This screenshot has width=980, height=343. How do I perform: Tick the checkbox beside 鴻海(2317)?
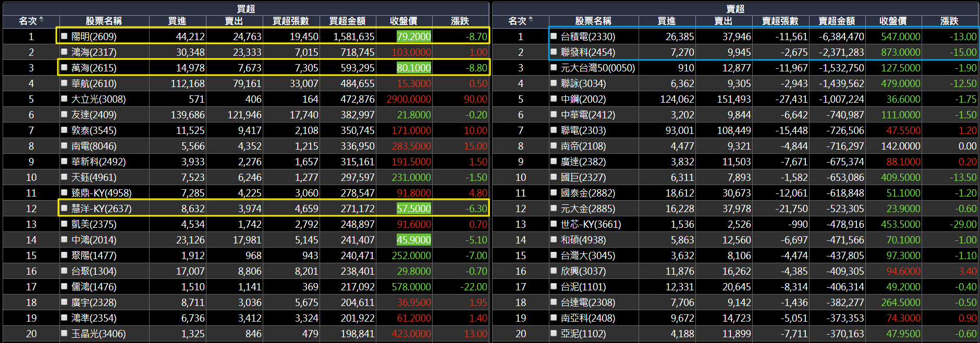[x=64, y=52]
